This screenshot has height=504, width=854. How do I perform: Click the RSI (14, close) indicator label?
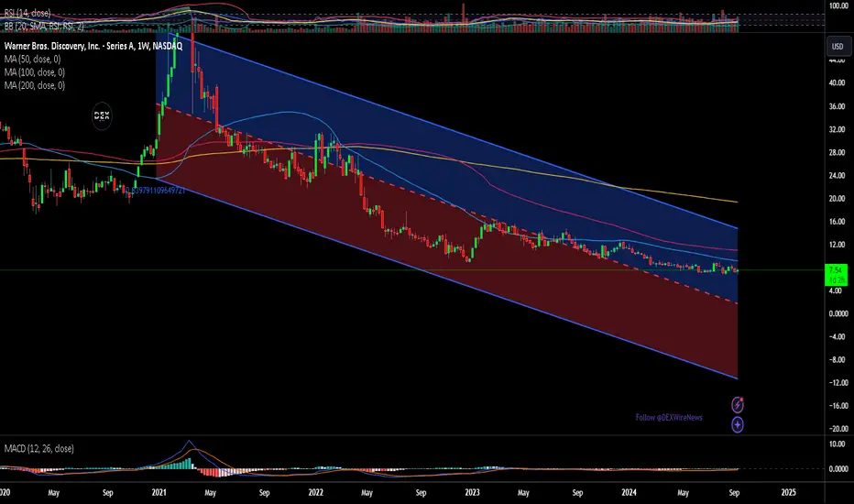point(27,13)
